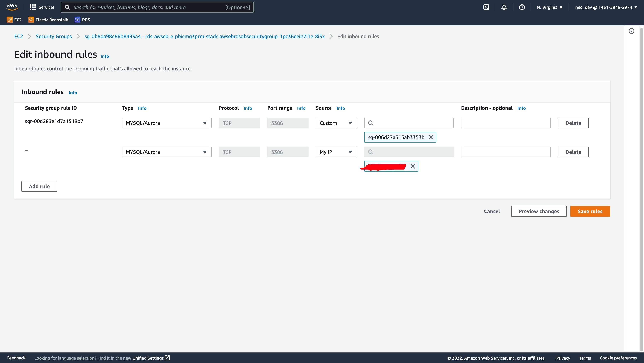Open the neo_dev account menu
The height and width of the screenshot is (363, 644).
click(x=606, y=7)
